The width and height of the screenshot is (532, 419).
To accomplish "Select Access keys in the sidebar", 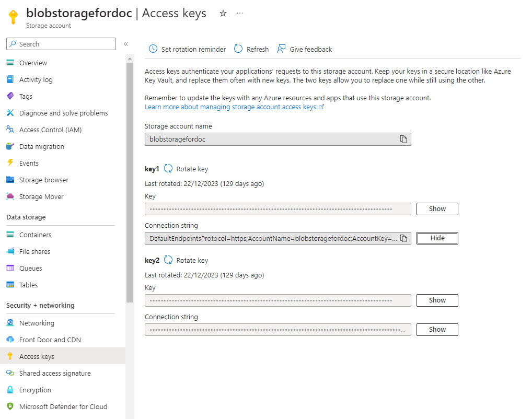I will [x=63, y=356].
